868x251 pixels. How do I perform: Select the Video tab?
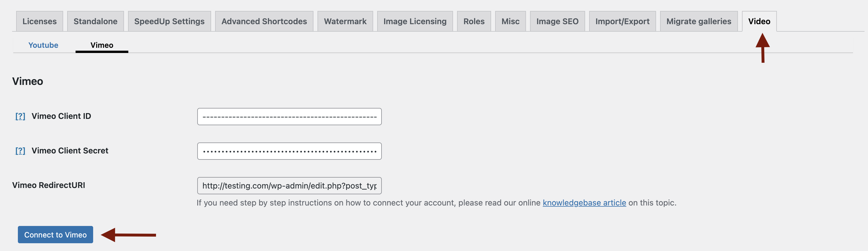tap(759, 21)
